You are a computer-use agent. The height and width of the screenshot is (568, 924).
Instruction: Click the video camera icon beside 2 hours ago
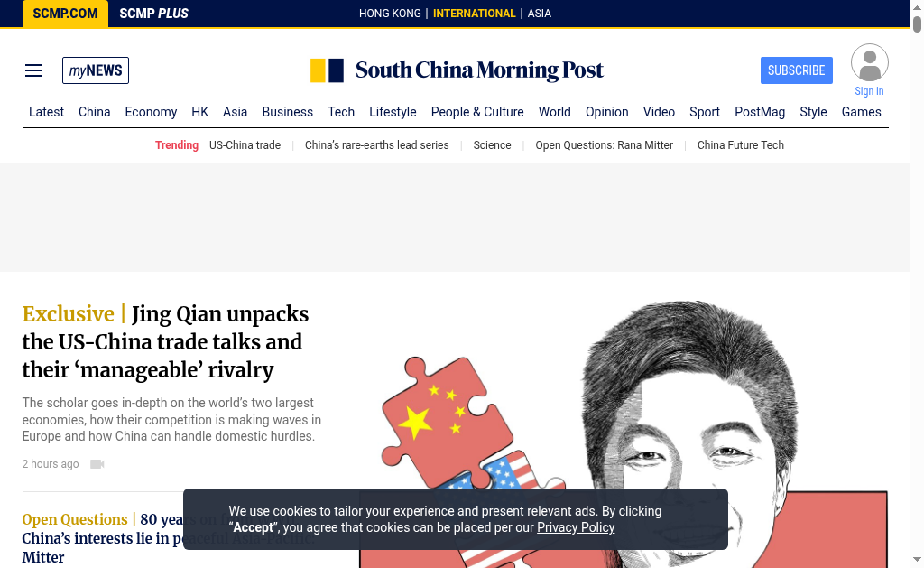[97, 464]
